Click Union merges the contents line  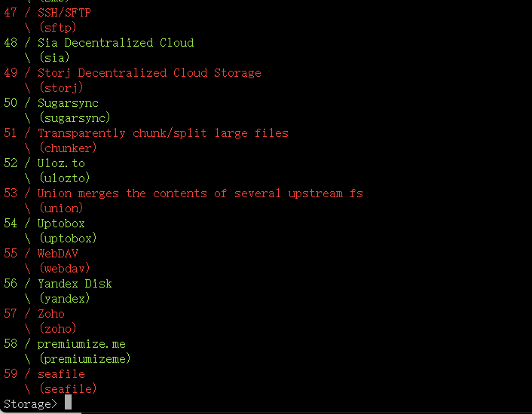[183, 193]
